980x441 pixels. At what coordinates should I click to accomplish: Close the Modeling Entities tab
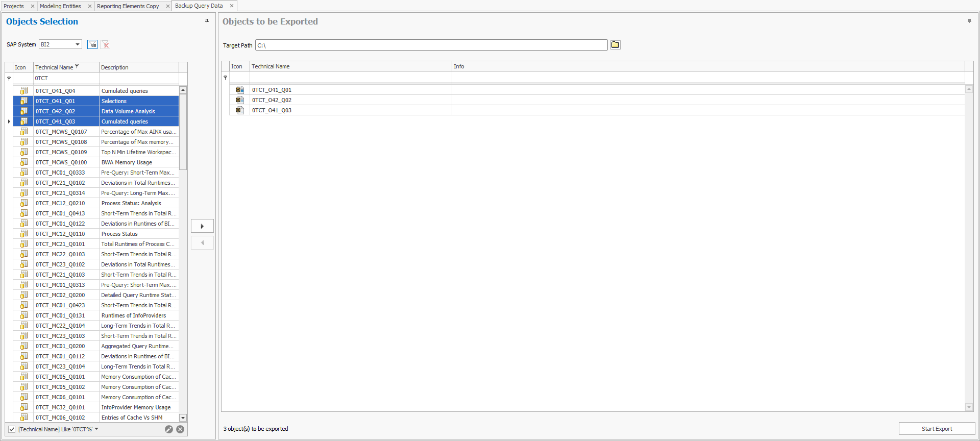(90, 6)
